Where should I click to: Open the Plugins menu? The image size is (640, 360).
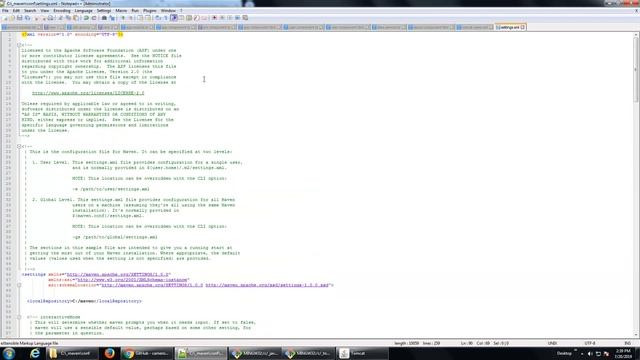149,11
